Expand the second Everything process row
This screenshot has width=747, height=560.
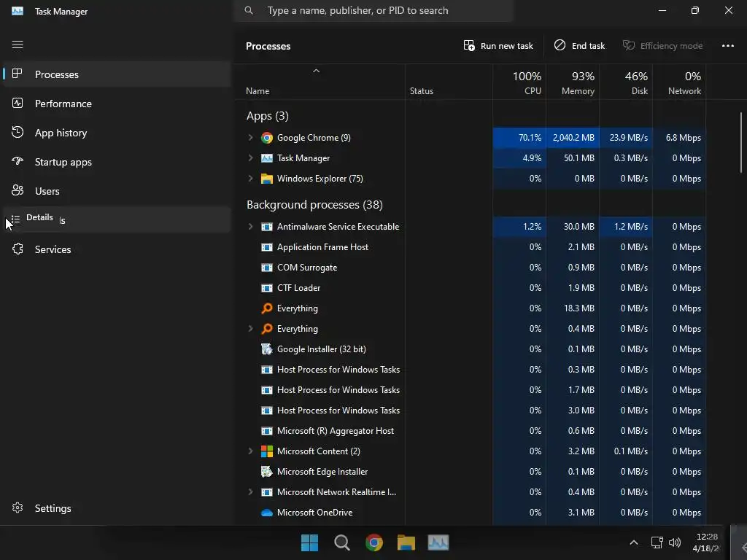click(x=251, y=329)
